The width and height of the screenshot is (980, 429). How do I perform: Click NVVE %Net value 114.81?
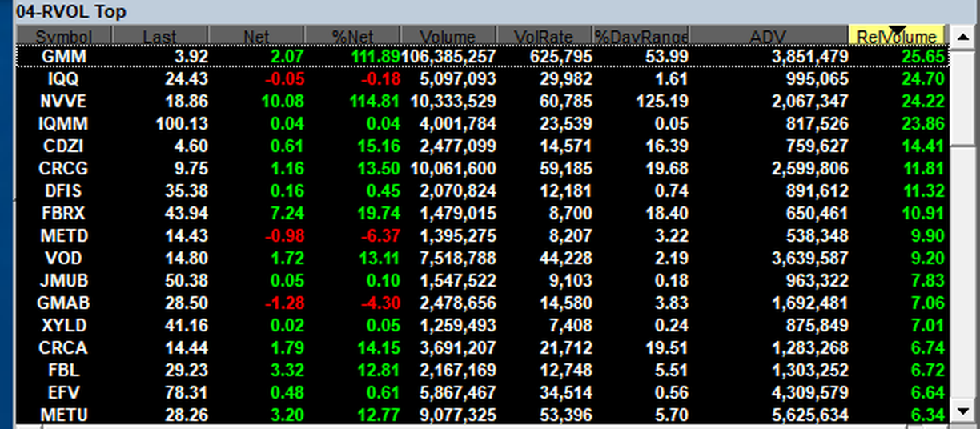[x=375, y=102]
